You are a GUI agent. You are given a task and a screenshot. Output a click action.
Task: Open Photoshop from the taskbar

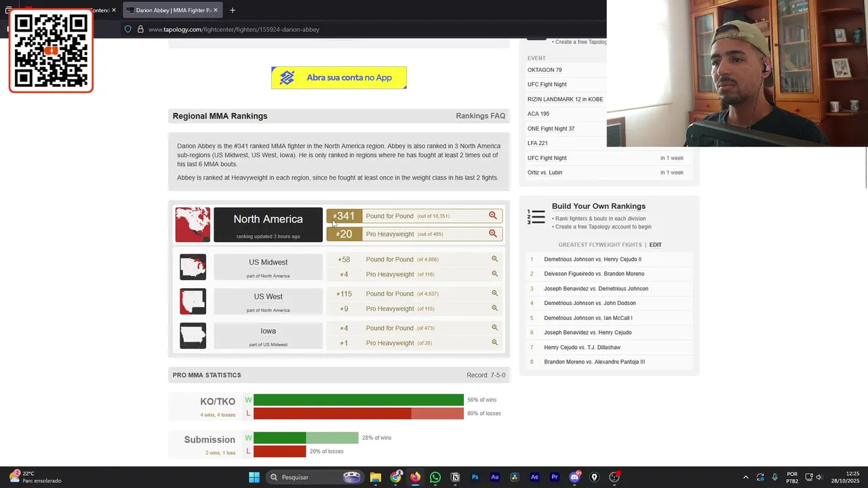coord(475,477)
